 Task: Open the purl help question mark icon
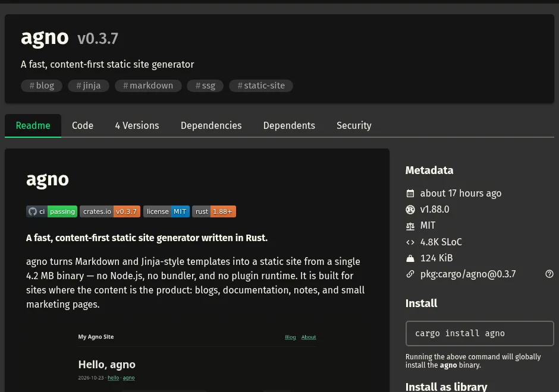tap(549, 274)
